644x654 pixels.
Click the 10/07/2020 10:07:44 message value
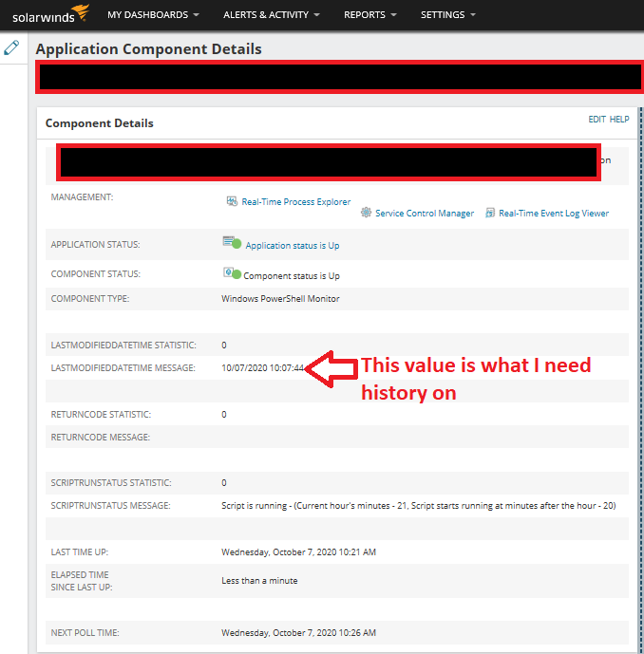[262, 368]
